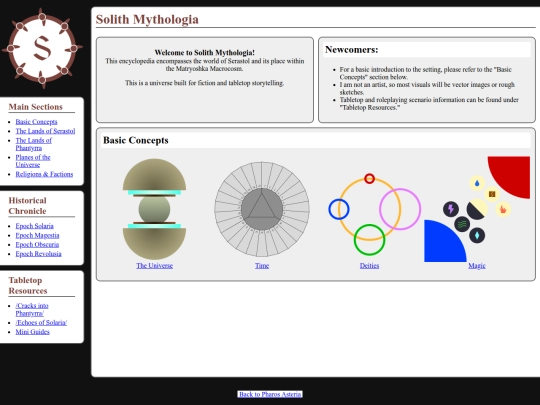Open Epoch Magestia chronicle
The height and width of the screenshot is (405, 540).
pos(37,235)
